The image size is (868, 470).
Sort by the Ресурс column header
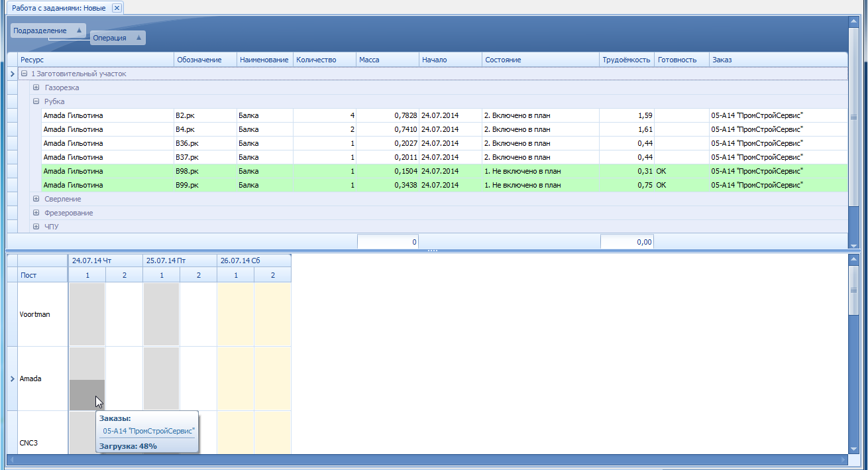coord(95,60)
